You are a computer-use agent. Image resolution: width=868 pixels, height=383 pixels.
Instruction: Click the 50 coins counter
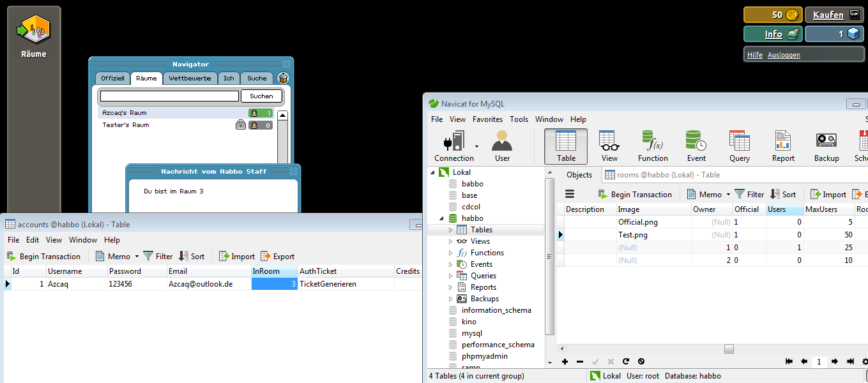point(773,15)
